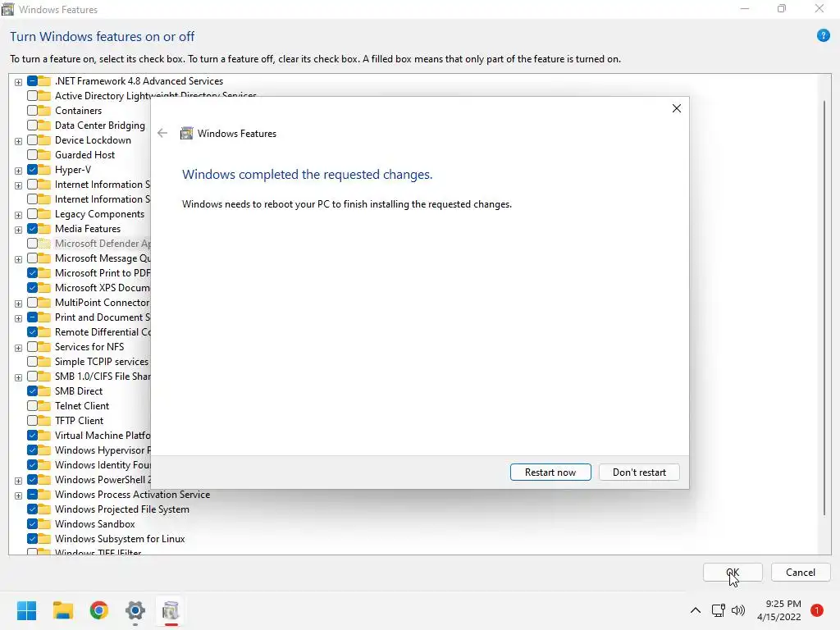
Task: Select the Windows Subsystem for Linux label
Action: 120,539
